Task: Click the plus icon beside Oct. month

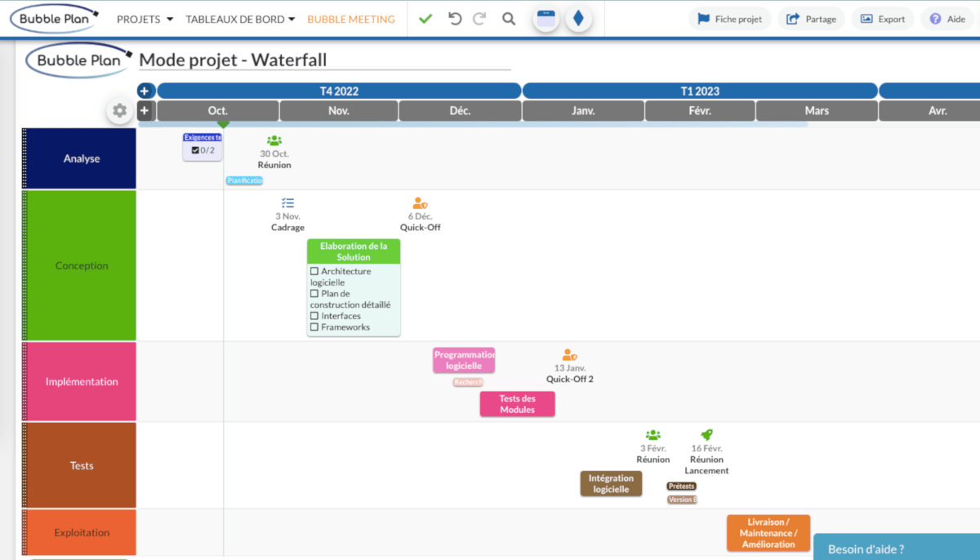Action: pyautogui.click(x=145, y=111)
